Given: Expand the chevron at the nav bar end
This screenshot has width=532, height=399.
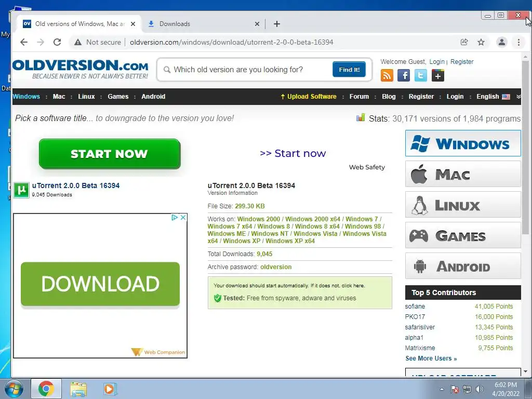Looking at the screenshot, I should (x=518, y=96).
